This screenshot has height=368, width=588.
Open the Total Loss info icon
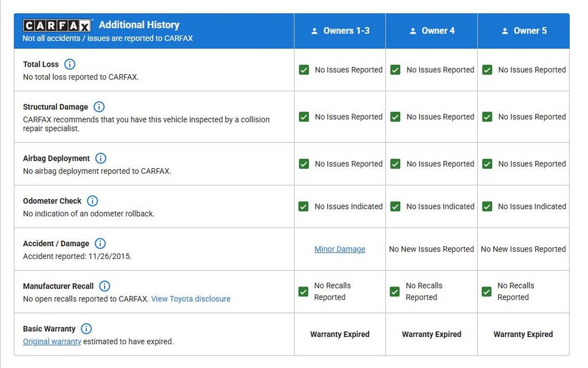69,64
